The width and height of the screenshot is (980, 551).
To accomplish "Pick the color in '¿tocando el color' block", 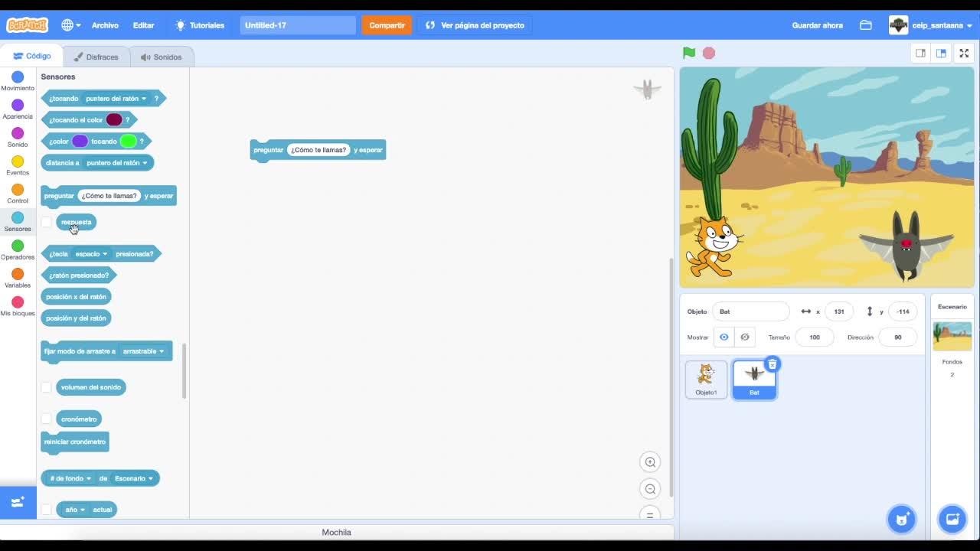I will (114, 119).
